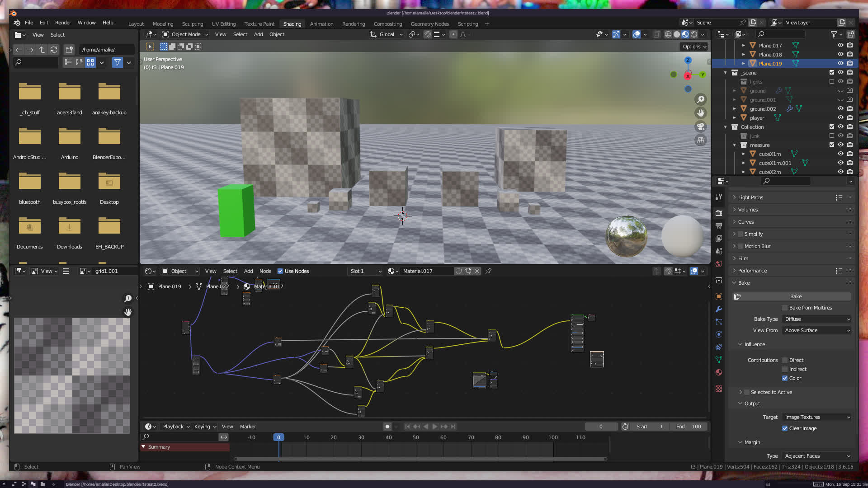This screenshot has width=868, height=488.
Task: Expand the Light Paths panel
Action: 750,197
